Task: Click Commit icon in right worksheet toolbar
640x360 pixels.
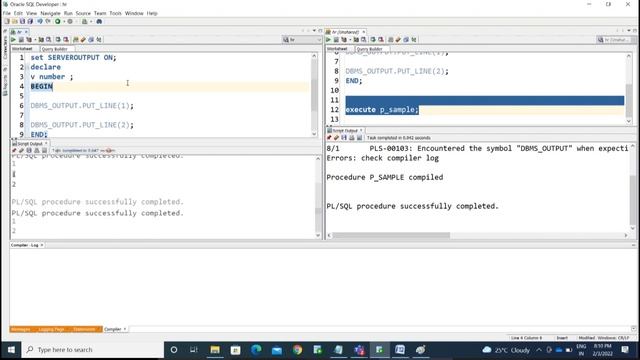Action: coord(373,40)
